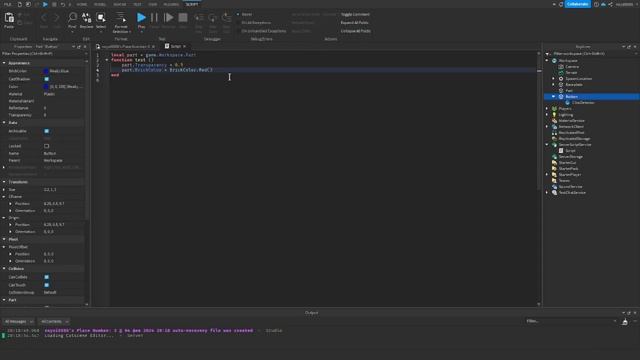The image size is (640, 360).
Task: Collapse the Collision property section
Action: coord(4,269)
